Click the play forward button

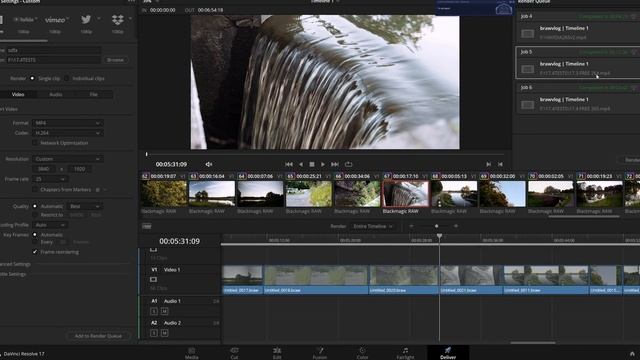323,164
